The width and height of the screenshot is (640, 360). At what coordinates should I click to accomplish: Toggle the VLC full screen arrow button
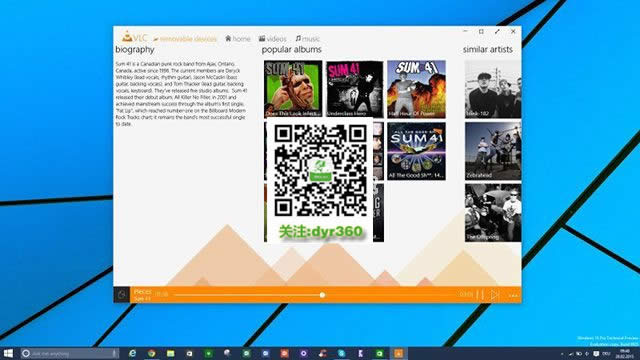(x=497, y=32)
